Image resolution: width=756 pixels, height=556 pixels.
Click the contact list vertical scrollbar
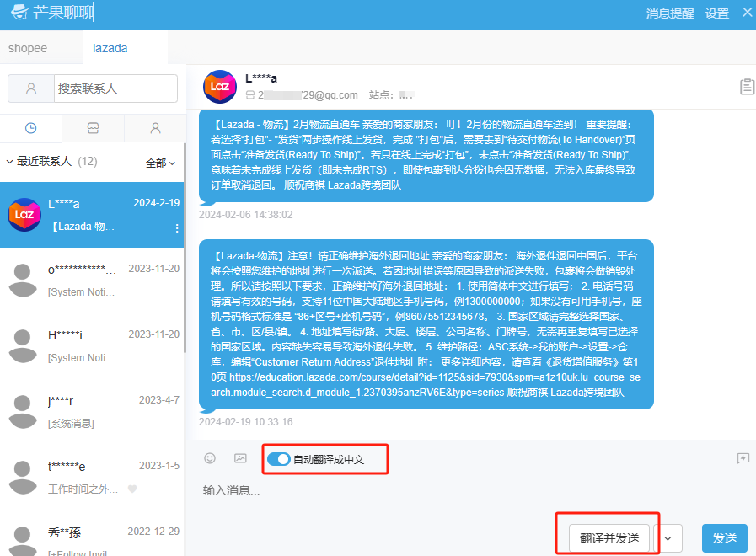click(185, 249)
